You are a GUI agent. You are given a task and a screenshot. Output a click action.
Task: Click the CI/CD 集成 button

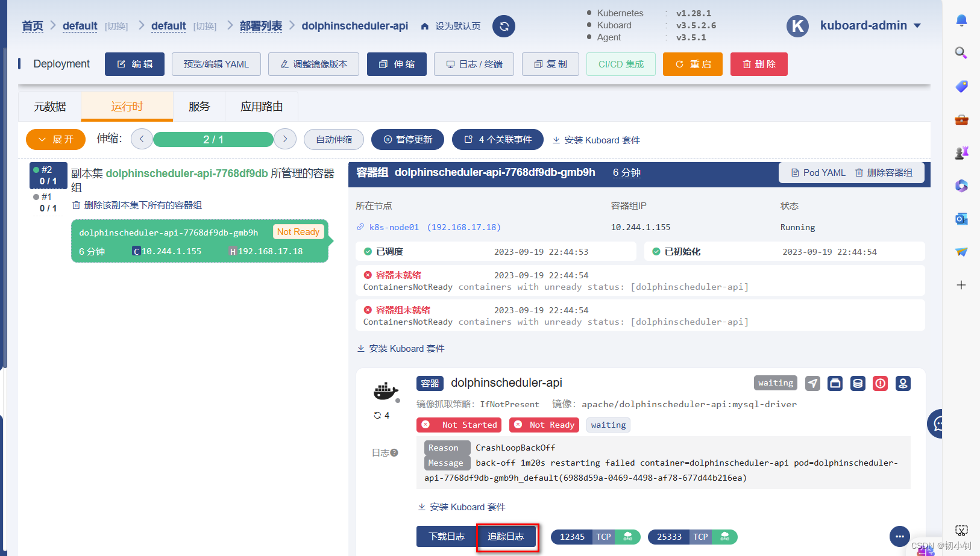[621, 64]
